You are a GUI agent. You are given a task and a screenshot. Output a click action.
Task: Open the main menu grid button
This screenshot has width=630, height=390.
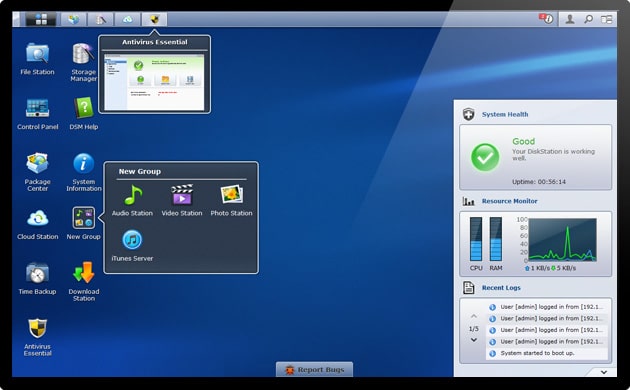[x=41, y=19]
